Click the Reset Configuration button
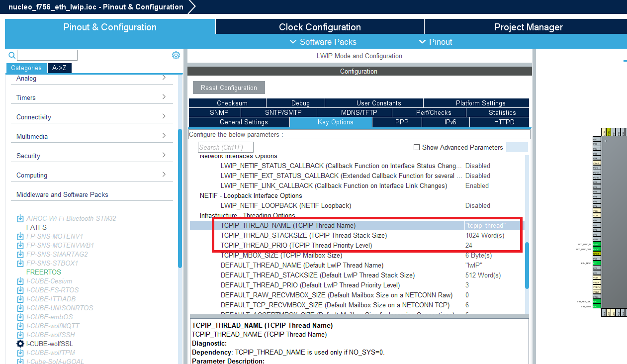 click(228, 87)
